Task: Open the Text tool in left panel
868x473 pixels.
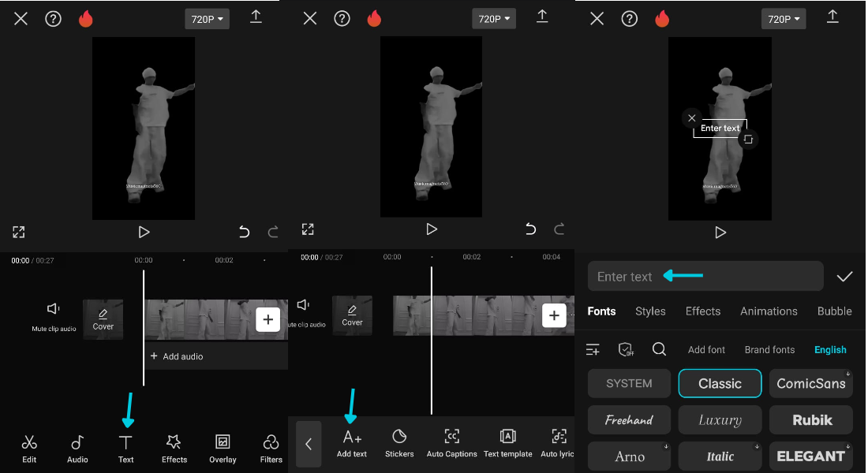Action: [125, 449]
